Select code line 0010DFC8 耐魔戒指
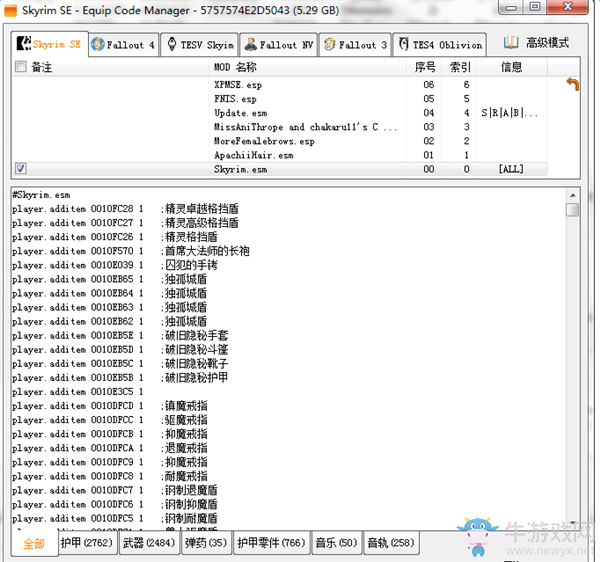This screenshot has height=562, width=600. (x=110, y=476)
